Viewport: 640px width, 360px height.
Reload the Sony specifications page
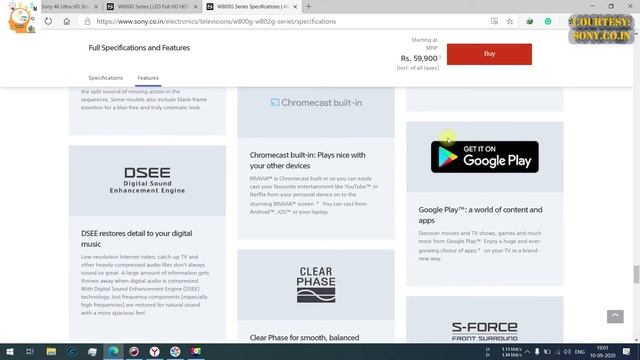(48, 21)
